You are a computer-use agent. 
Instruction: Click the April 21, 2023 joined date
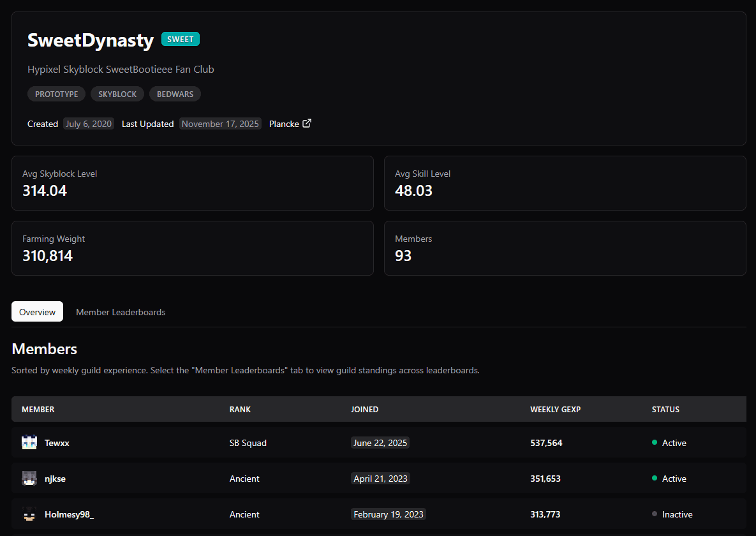(380, 479)
